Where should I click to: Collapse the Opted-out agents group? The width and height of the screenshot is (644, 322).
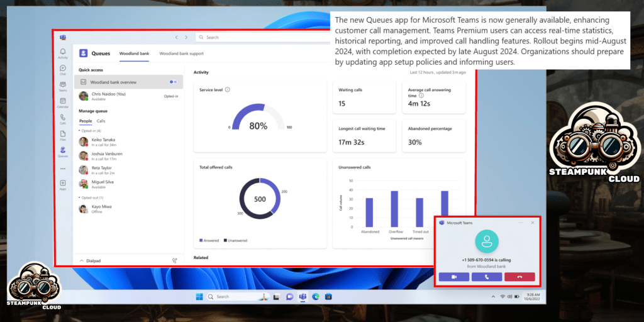(80, 197)
